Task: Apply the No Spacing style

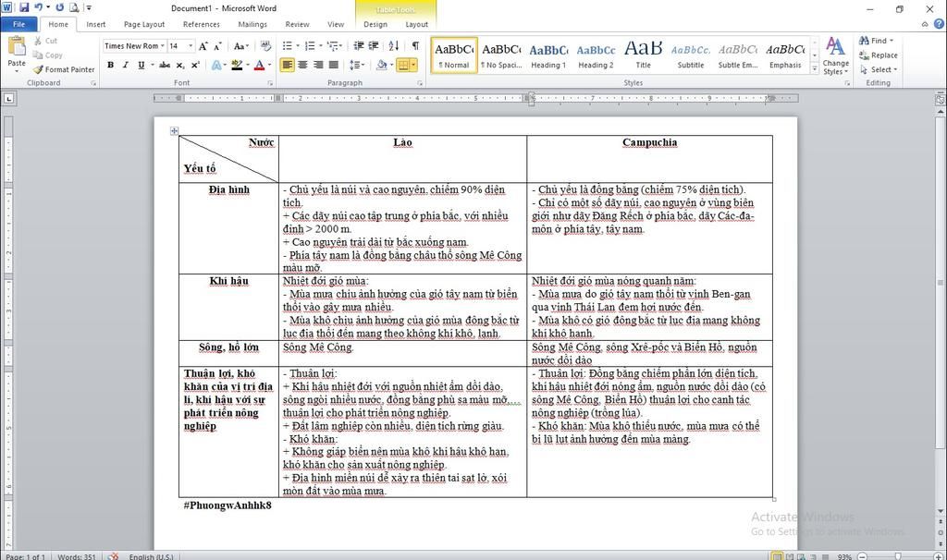Action: pos(501,55)
